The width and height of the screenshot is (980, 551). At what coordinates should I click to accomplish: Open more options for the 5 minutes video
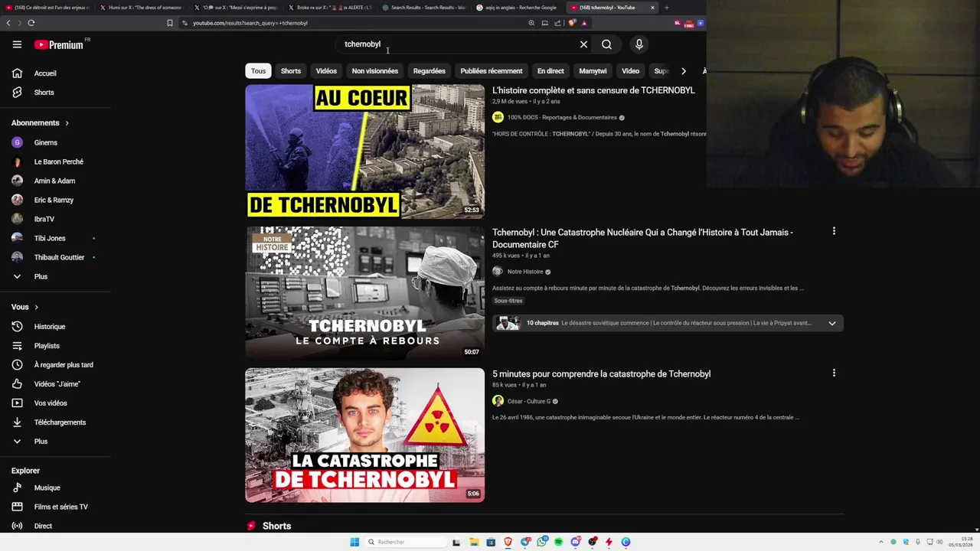834,373
